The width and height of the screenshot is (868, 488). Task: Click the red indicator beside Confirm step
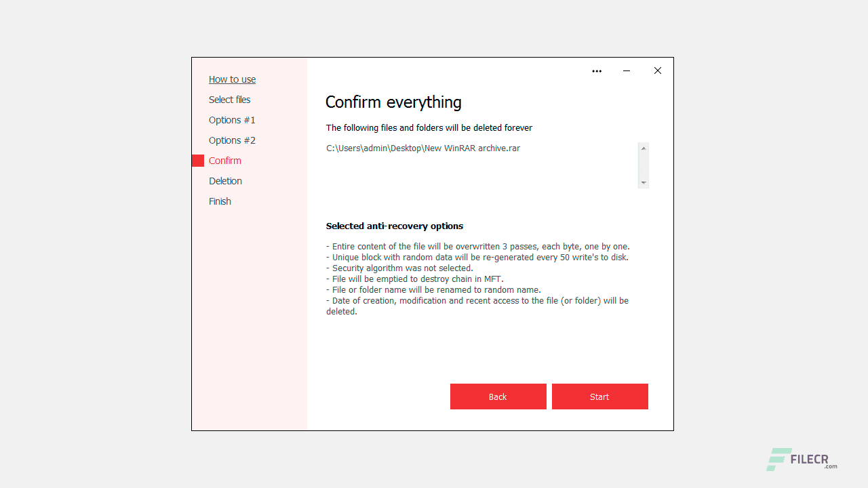pyautogui.click(x=198, y=161)
